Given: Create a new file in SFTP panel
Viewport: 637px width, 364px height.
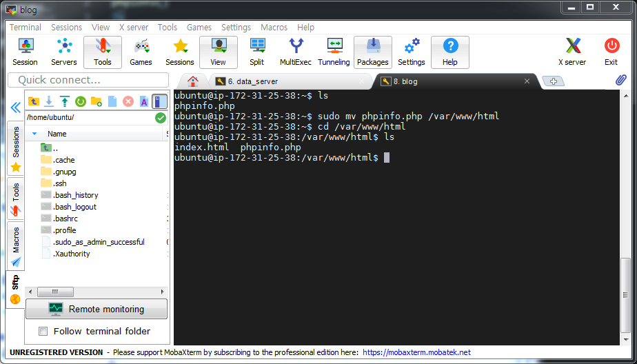Looking at the screenshot, I should [x=112, y=101].
